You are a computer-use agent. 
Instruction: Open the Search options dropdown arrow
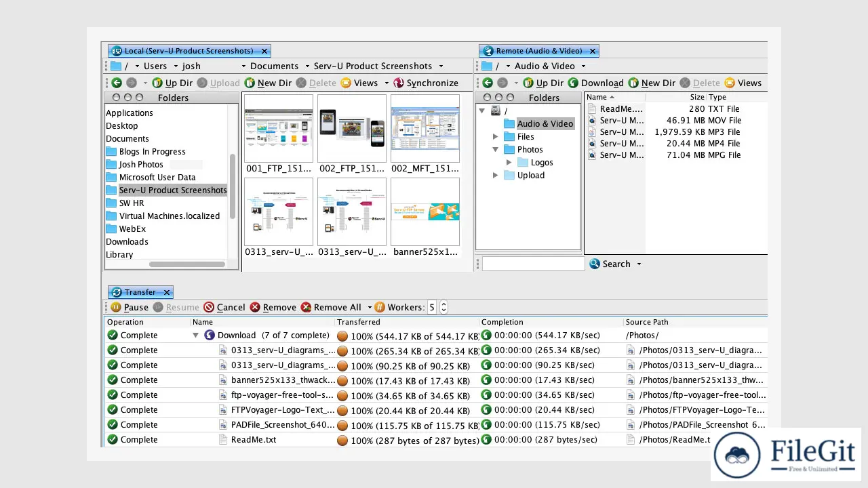(639, 264)
